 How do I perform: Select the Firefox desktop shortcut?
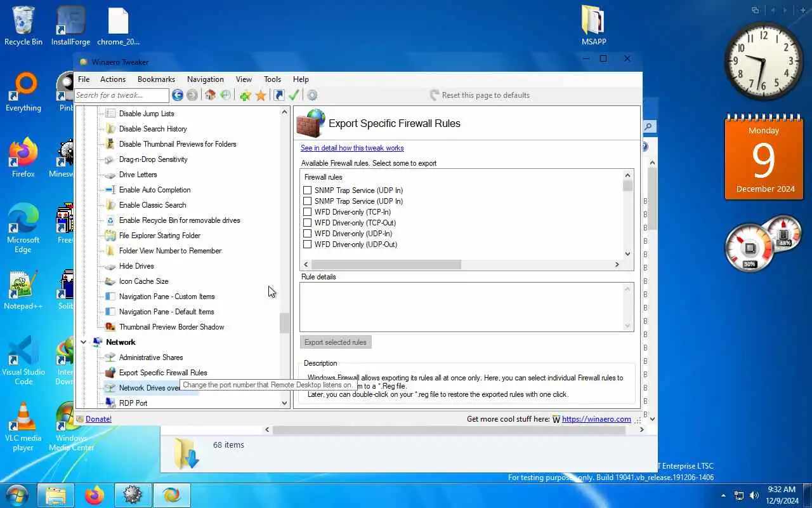23,157
